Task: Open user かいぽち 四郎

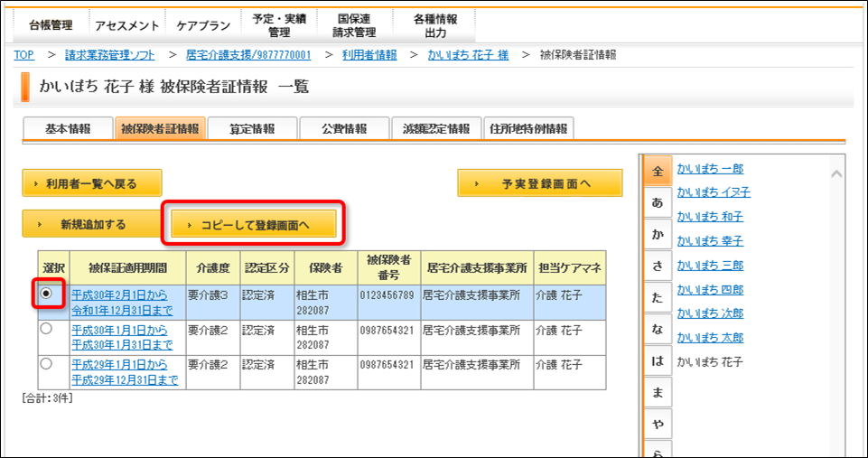Action: click(710, 290)
